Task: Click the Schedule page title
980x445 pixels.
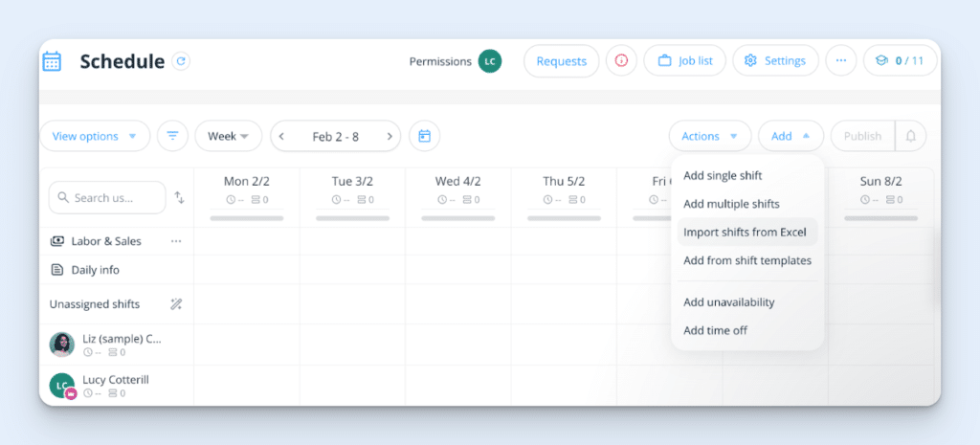Action: (x=122, y=61)
